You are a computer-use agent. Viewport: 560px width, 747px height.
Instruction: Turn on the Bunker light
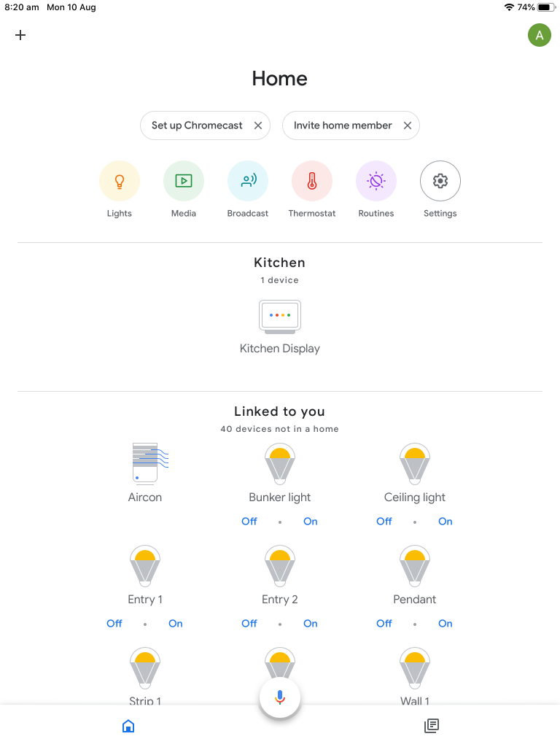(311, 522)
